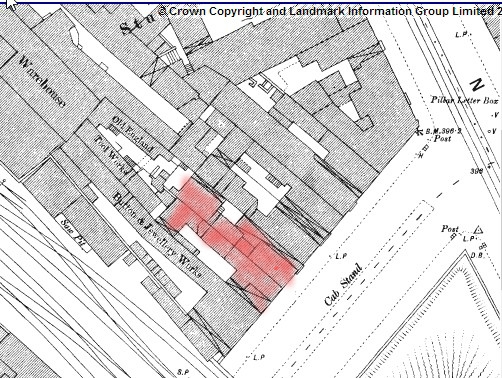Click the Cab Stand street label
The height and width of the screenshot is (378, 502).
(x=343, y=285)
